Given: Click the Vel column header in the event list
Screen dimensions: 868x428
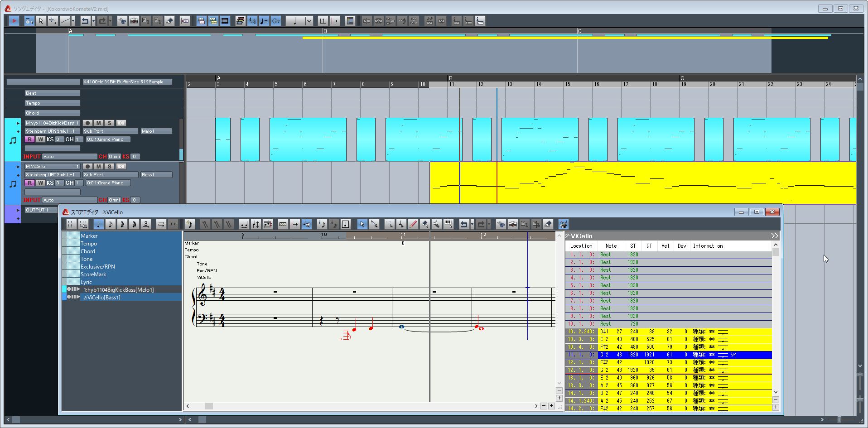Looking at the screenshot, I should click(665, 246).
